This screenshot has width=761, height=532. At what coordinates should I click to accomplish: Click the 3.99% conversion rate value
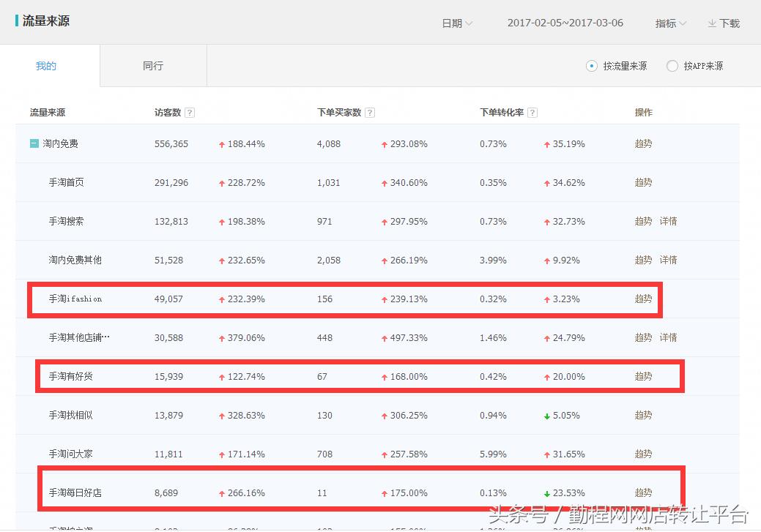pos(493,261)
